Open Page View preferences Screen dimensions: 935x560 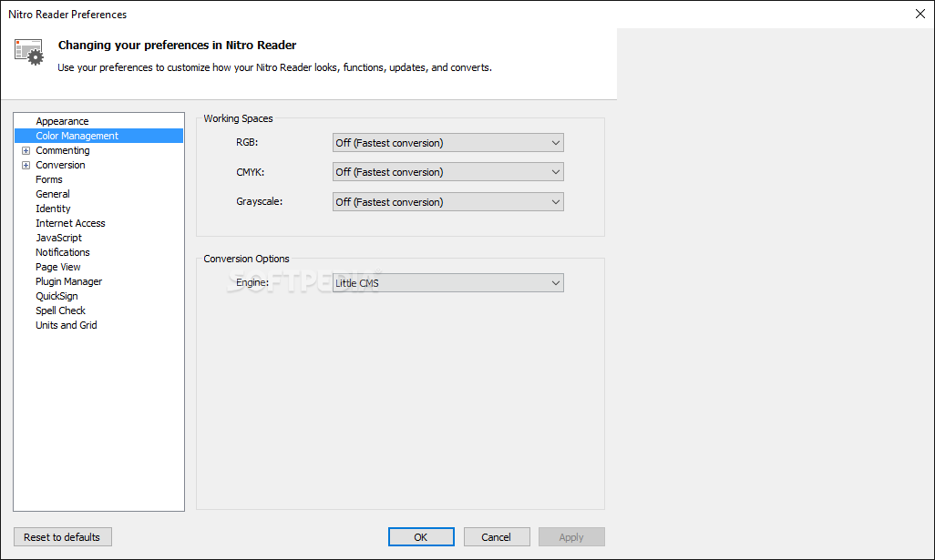(x=57, y=267)
